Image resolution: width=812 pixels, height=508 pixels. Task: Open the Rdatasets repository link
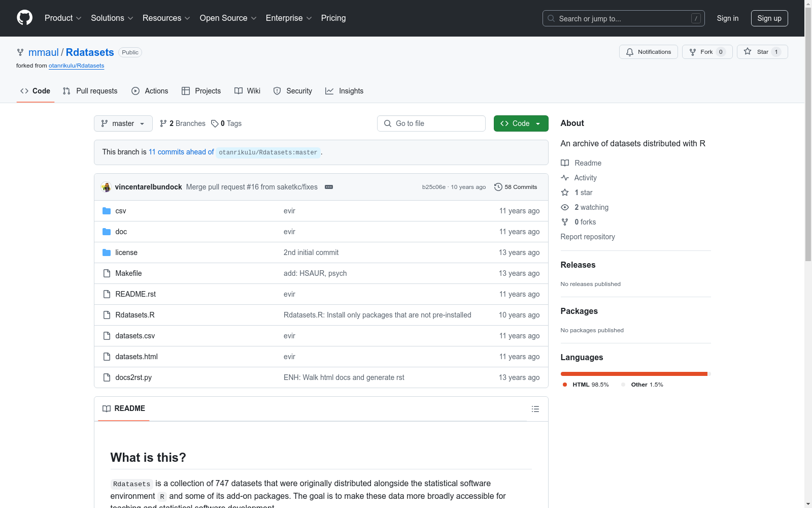(x=90, y=52)
